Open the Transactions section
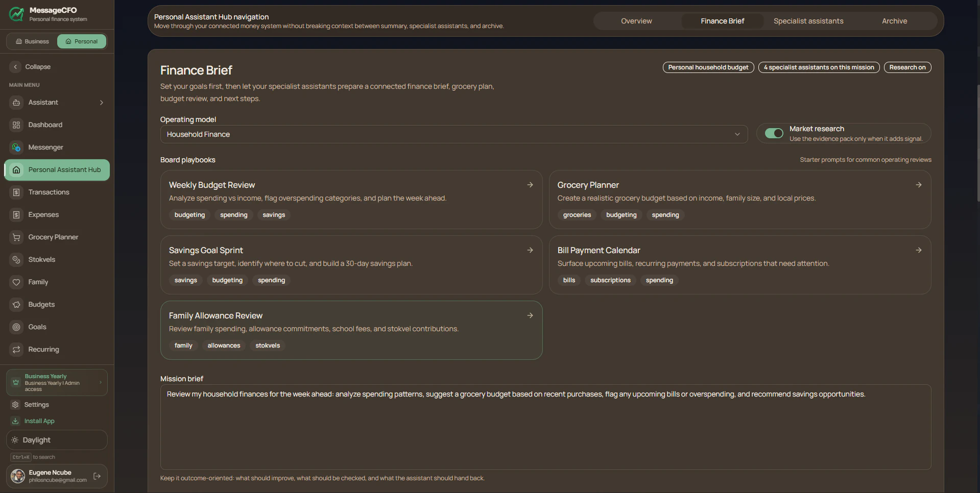The height and width of the screenshot is (493, 980). pyautogui.click(x=49, y=192)
